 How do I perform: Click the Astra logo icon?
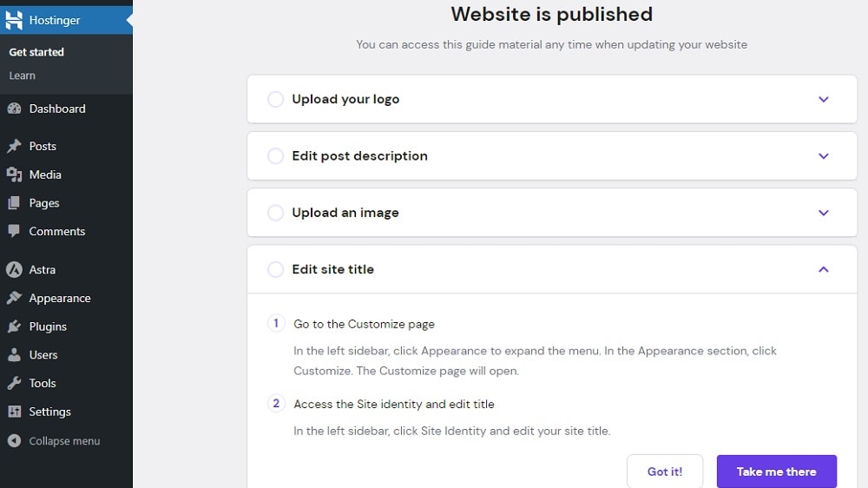point(15,270)
